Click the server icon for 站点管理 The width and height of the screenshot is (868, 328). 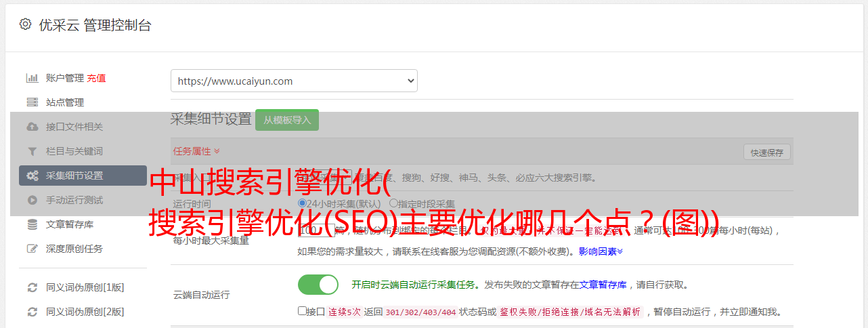point(32,102)
